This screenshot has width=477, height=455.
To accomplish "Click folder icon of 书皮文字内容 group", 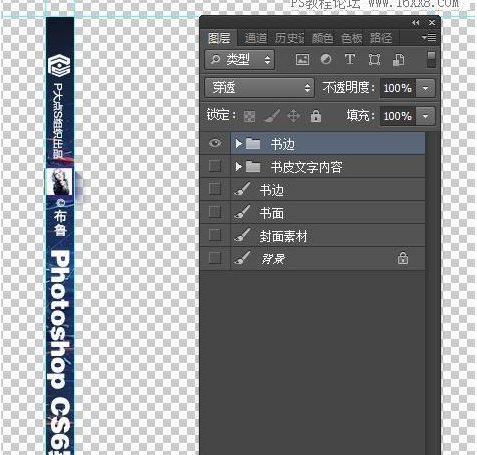I will pyautogui.click(x=253, y=167).
